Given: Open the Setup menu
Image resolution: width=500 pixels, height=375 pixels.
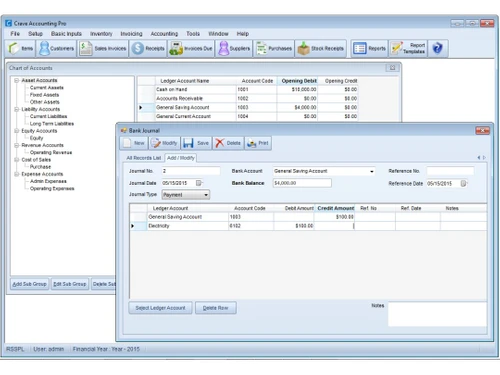Looking at the screenshot, I should pos(35,34).
